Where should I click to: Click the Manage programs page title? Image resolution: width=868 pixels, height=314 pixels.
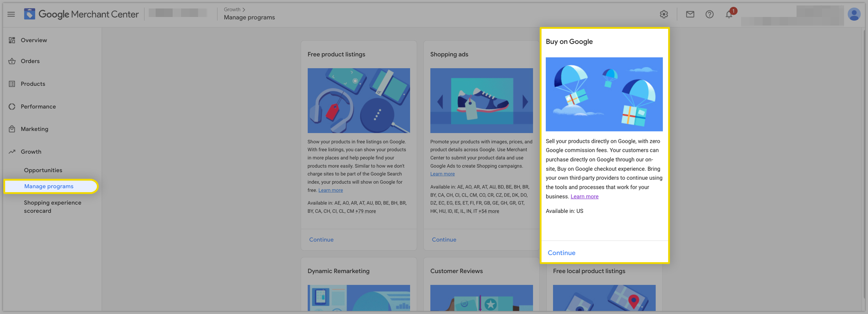coord(249,18)
